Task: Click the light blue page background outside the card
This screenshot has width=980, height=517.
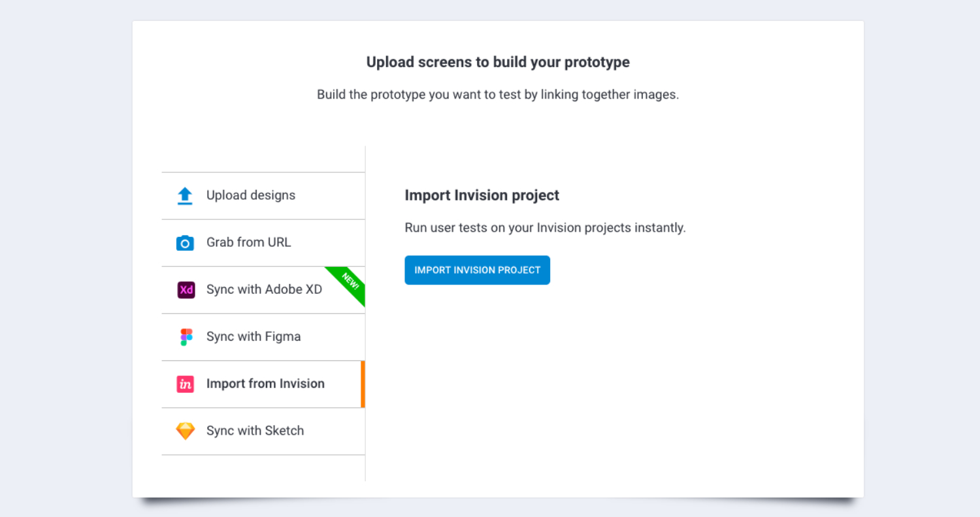Action: coord(65,261)
